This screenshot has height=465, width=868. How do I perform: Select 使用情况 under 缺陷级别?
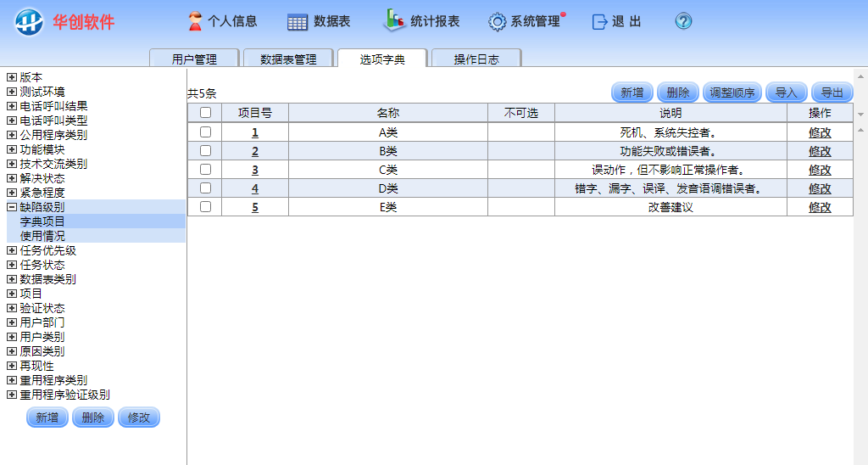click(42, 236)
